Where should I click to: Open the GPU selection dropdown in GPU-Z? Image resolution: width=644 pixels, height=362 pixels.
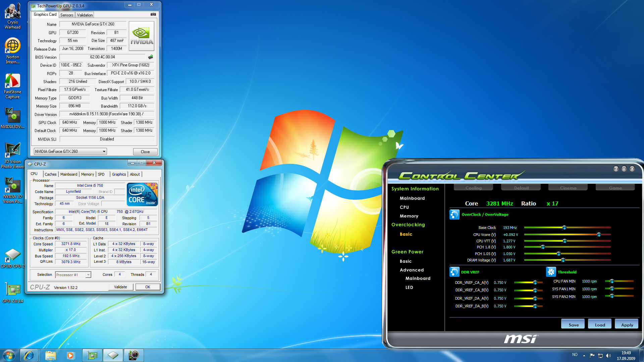pos(104,152)
